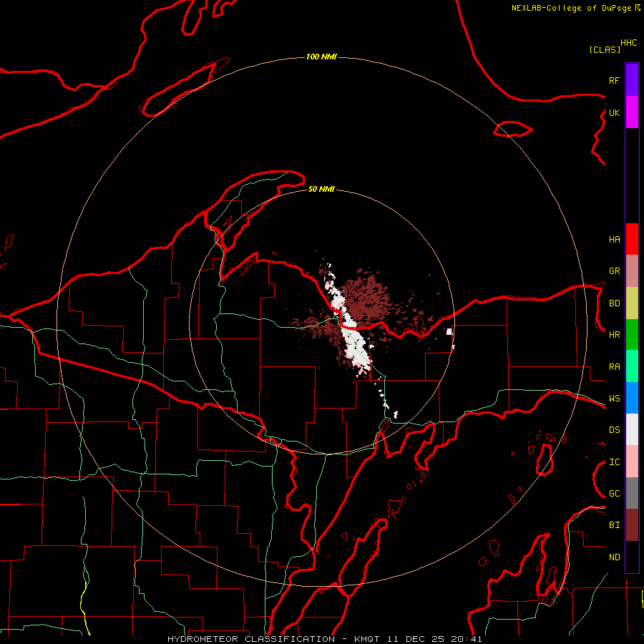Image resolution: width=644 pixels, height=644 pixels.
Task: Click the UK magenta legend swatch
Action: 632,112
